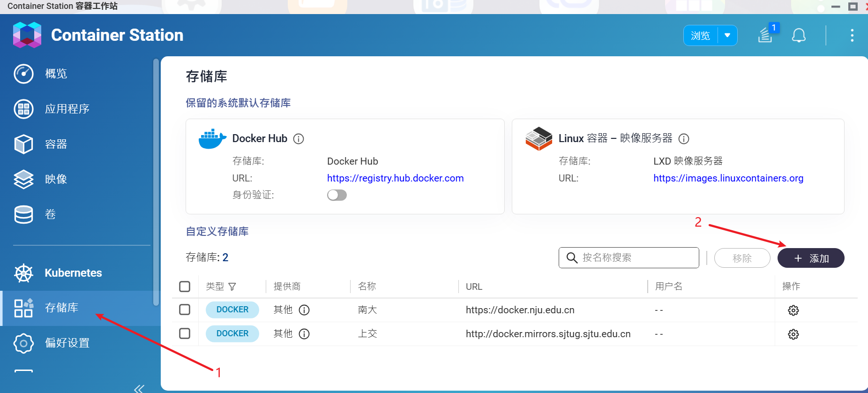Click the docker.mirrors.sjtug.sjtu.edu.cn URL cell
This screenshot has height=393, width=868.
coord(548,334)
